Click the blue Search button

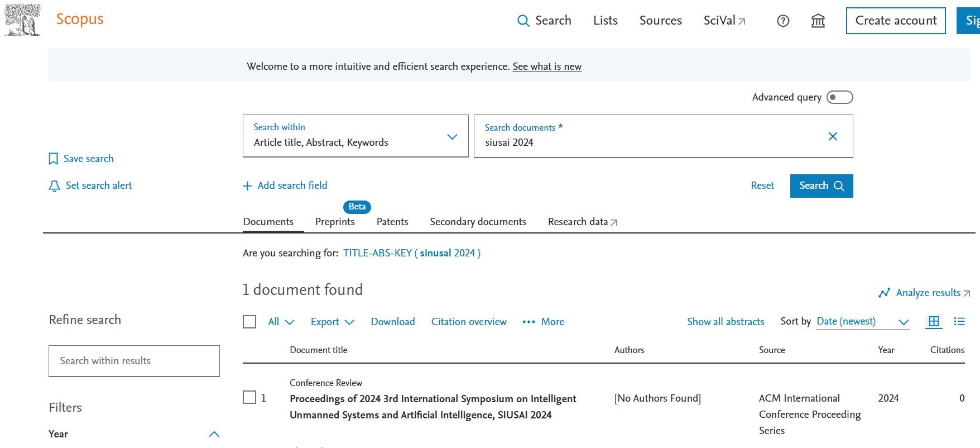822,186
